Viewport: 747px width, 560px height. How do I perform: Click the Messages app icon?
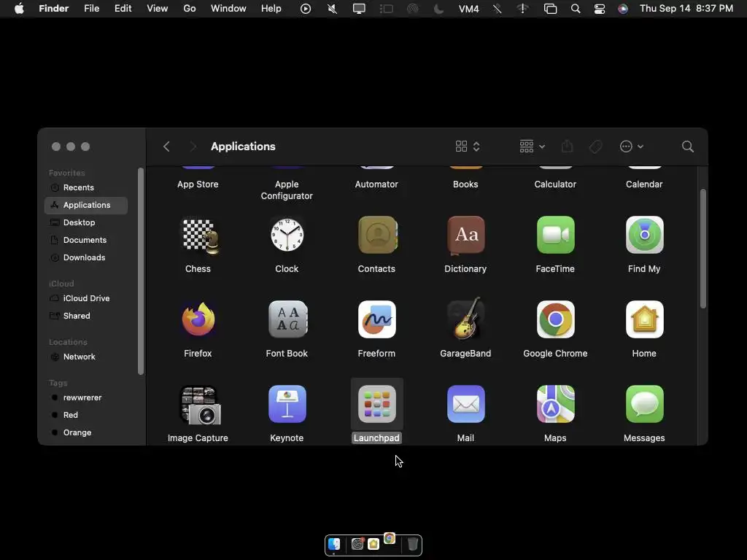(x=644, y=404)
